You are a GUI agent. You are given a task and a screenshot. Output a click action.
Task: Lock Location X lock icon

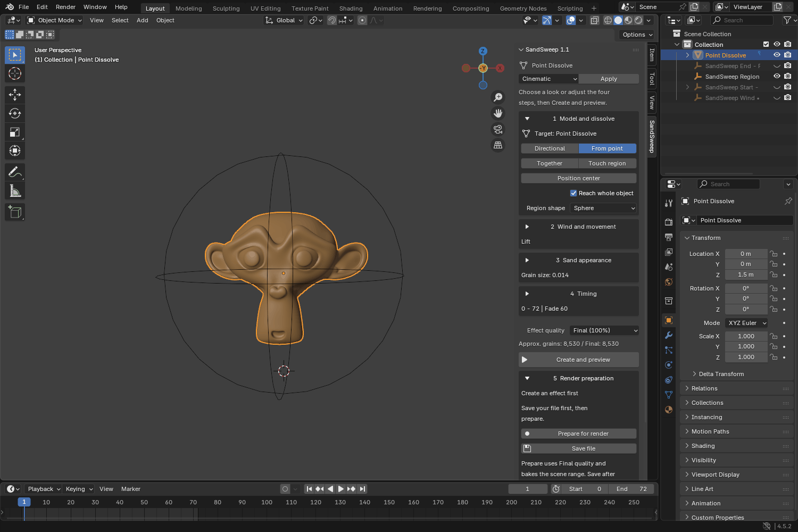[774, 254]
